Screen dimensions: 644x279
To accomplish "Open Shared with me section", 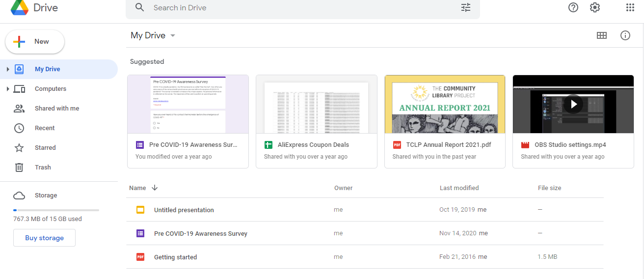I will pos(56,109).
